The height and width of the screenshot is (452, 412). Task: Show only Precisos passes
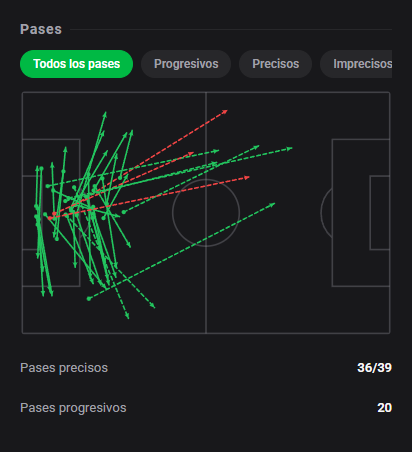[275, 64]
